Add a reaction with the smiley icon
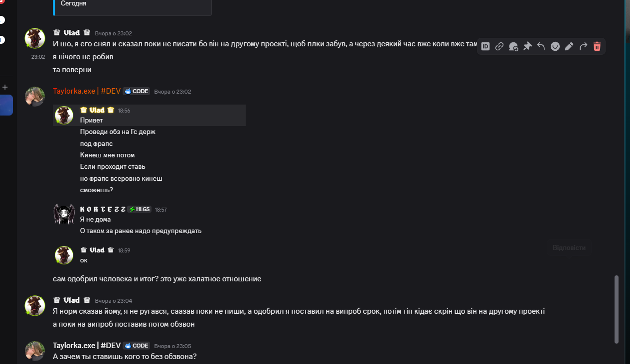This screenshot has height=364, width=630. (x=555, y=46)
